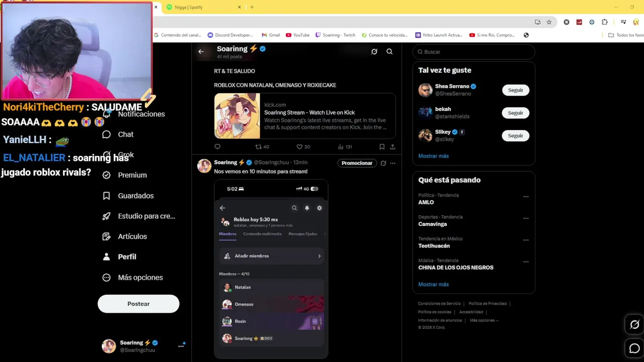Open the Estudio para creadores rocket icon
This screenshot has height=362, width=644.
pos(106,216)
